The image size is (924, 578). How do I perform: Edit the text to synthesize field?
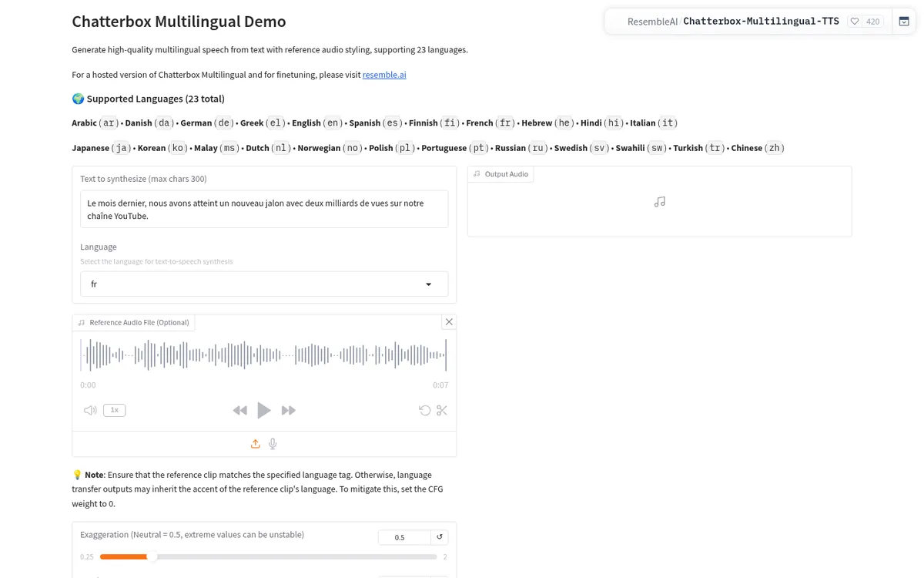point(264,209)
